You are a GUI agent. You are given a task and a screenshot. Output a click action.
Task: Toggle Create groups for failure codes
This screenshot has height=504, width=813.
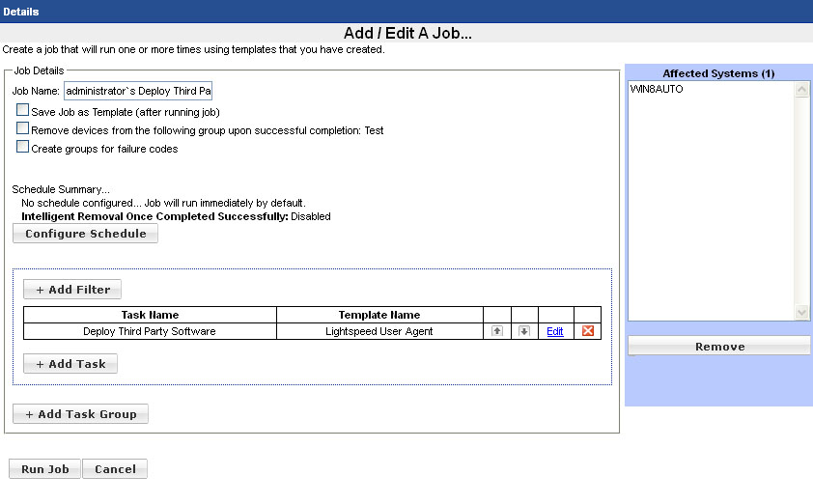point(23,148)
